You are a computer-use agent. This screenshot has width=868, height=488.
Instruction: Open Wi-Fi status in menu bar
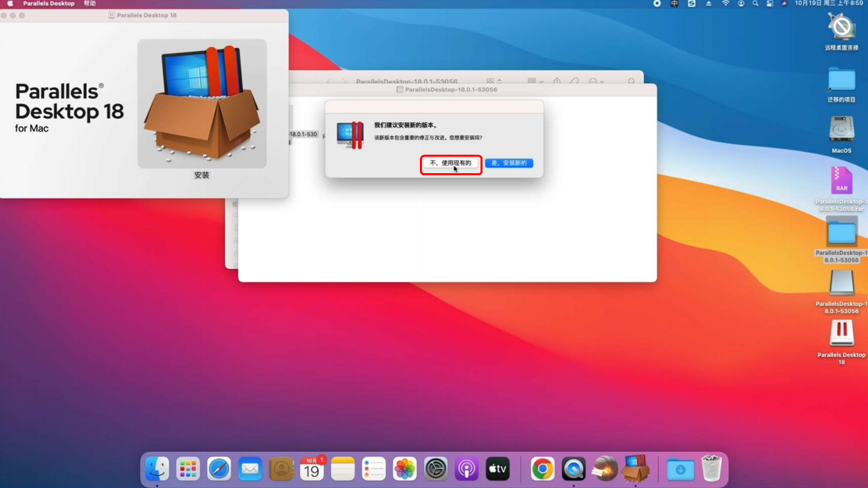[725, 4]
